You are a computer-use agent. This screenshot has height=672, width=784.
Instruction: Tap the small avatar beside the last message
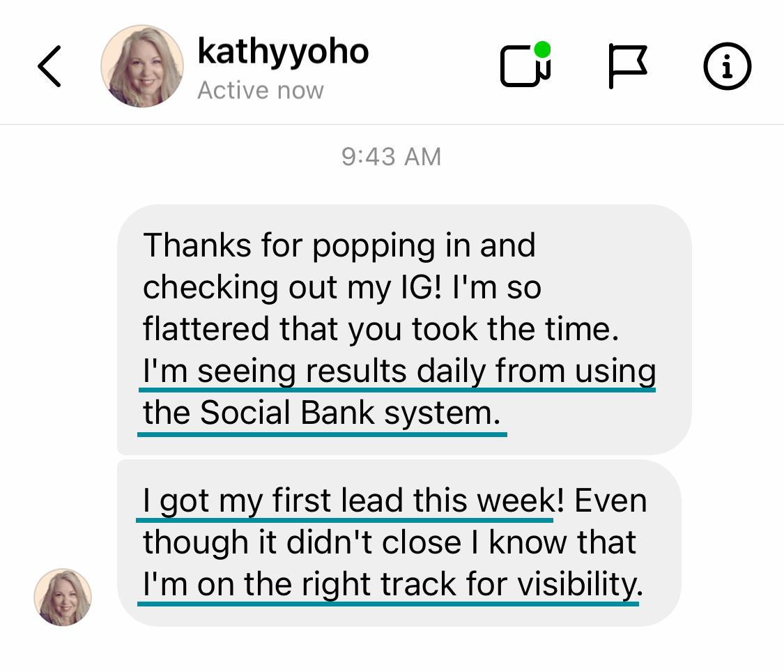click(63, 597)
